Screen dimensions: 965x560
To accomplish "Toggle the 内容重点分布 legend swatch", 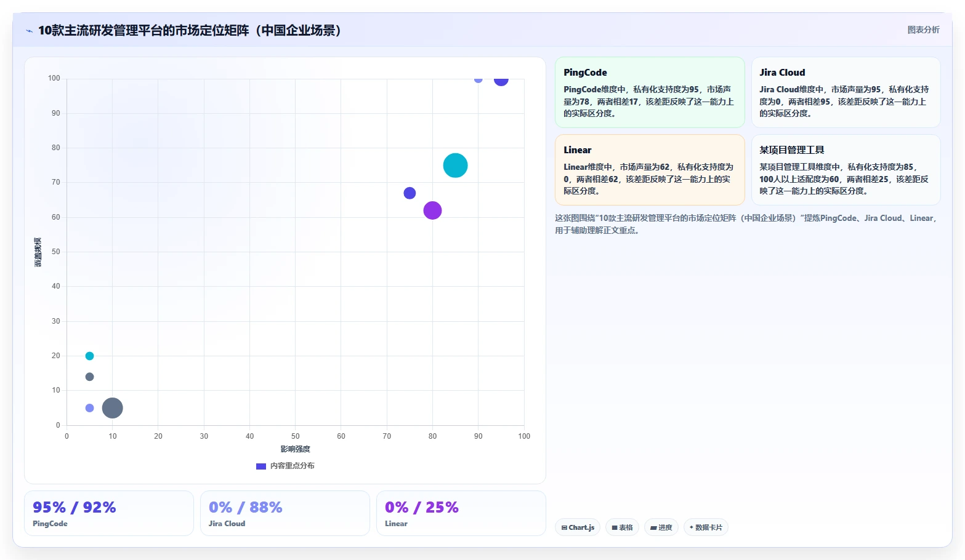I will [261, 466].
